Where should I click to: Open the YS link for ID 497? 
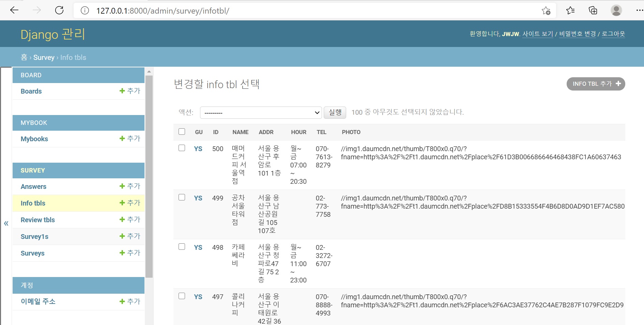(x=198, y=297)
